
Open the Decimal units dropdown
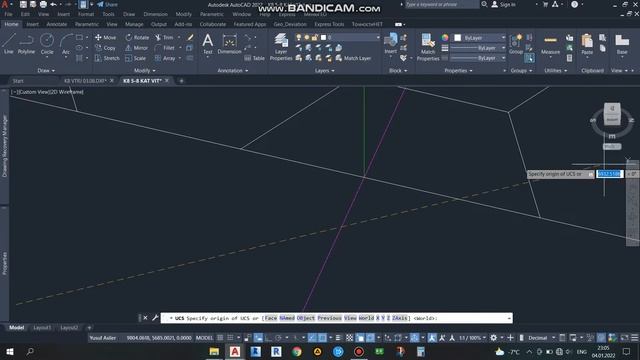pos(541,338)
